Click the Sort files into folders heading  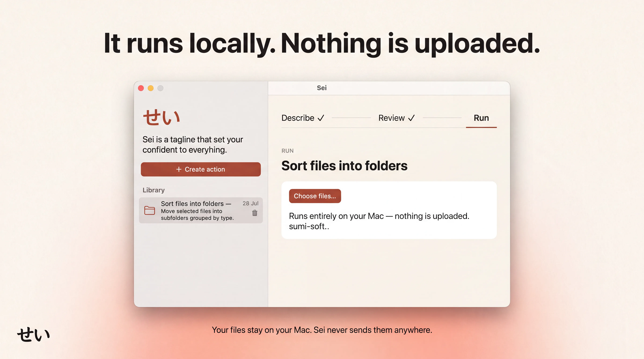point(344,166)
